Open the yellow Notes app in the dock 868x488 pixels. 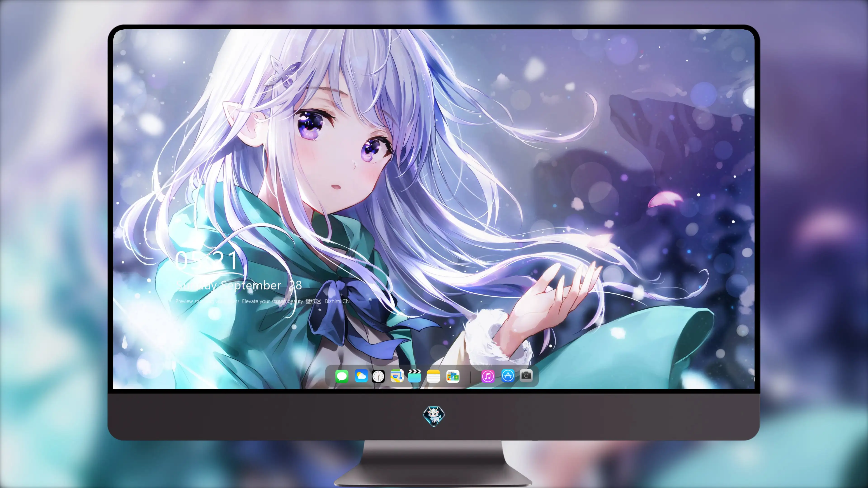tap(433, 376)
